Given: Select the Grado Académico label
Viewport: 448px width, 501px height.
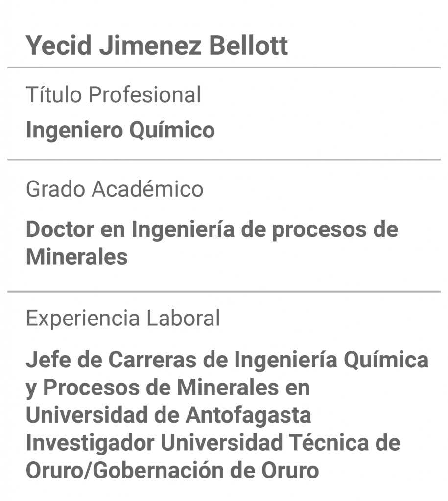Looking at the screenshot, I should [x=115, y=189].
